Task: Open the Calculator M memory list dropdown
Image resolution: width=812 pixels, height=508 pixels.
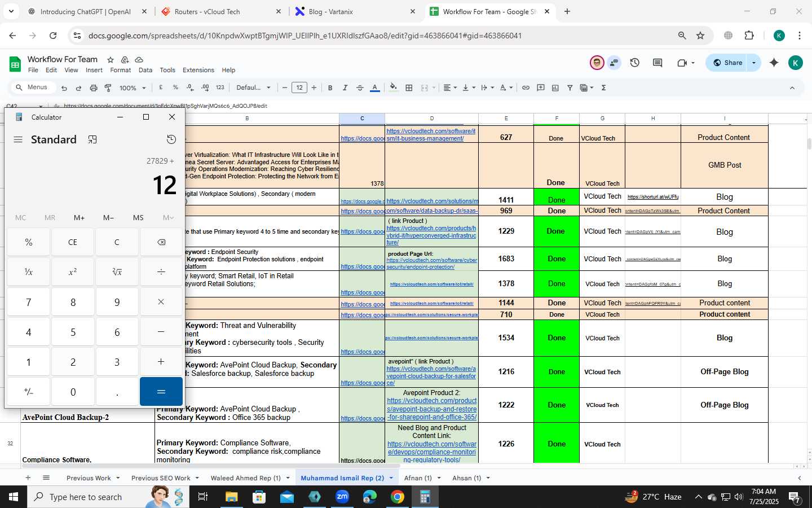Action: click(168, 217)
